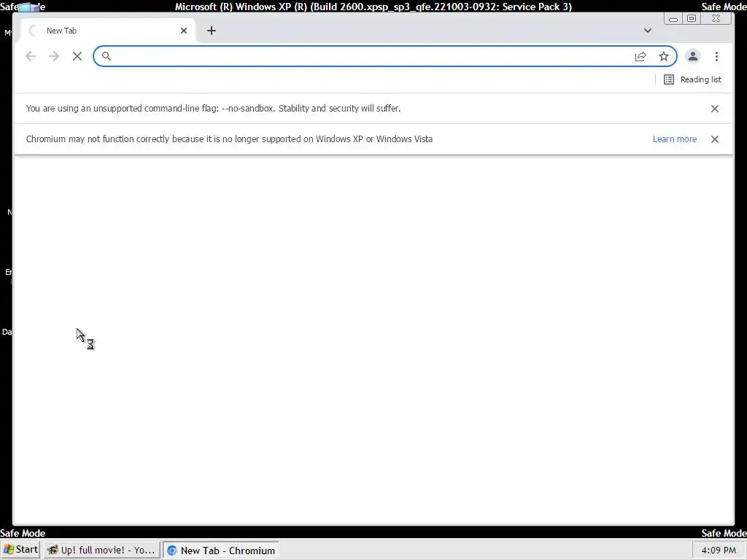Select New Tab - Chromium taskbar button
This screenshot has height=560, width=747.
[x=221, y=551]
